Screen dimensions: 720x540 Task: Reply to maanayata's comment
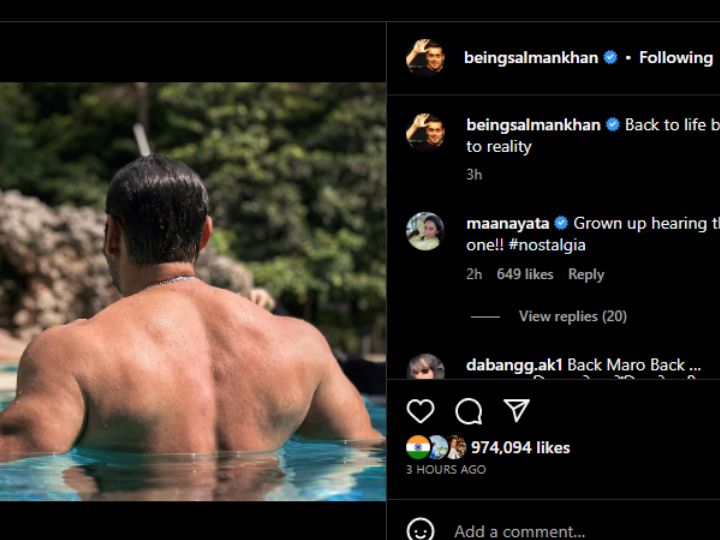[x=586, y=274]
